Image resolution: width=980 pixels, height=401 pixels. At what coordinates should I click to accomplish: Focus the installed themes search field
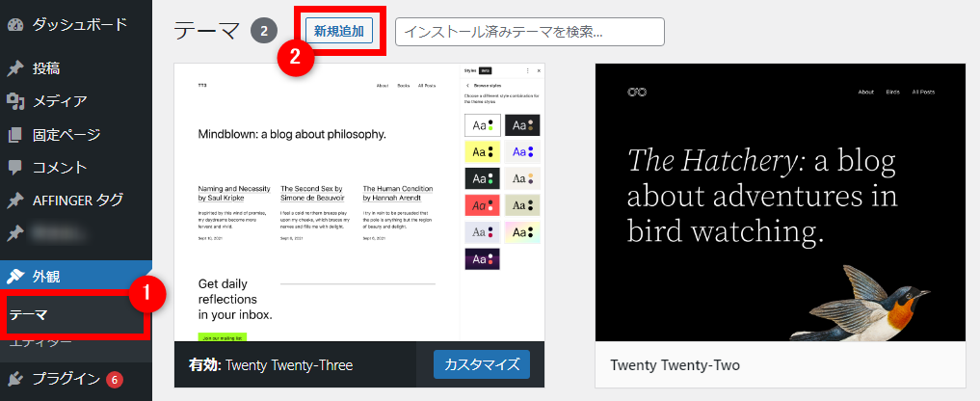[529, 32]
